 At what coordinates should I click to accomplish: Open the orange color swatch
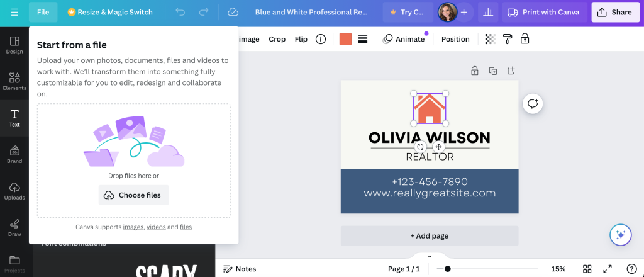(345, 39)
